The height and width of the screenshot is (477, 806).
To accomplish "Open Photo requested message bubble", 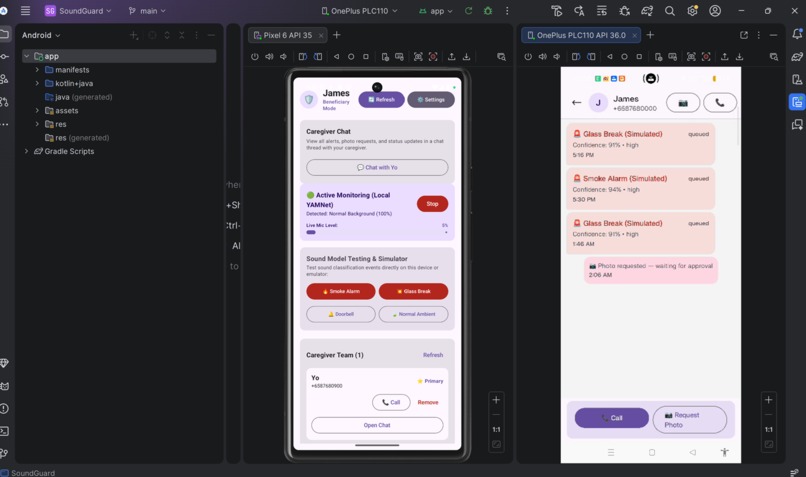I will tap(651, 270).
